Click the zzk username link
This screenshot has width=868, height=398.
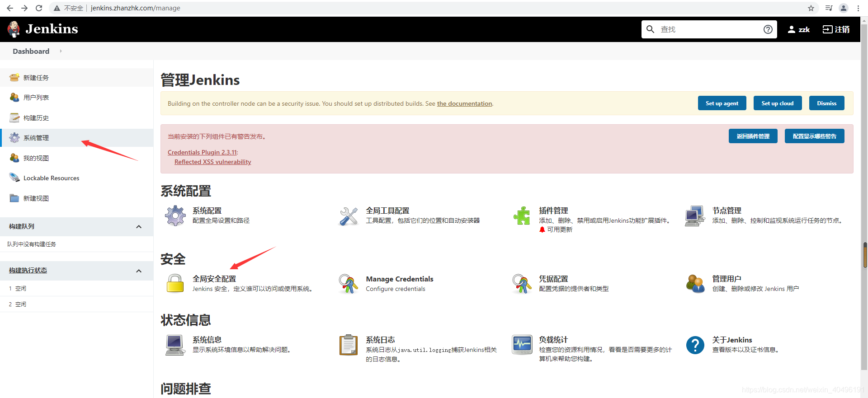[804, 29]
